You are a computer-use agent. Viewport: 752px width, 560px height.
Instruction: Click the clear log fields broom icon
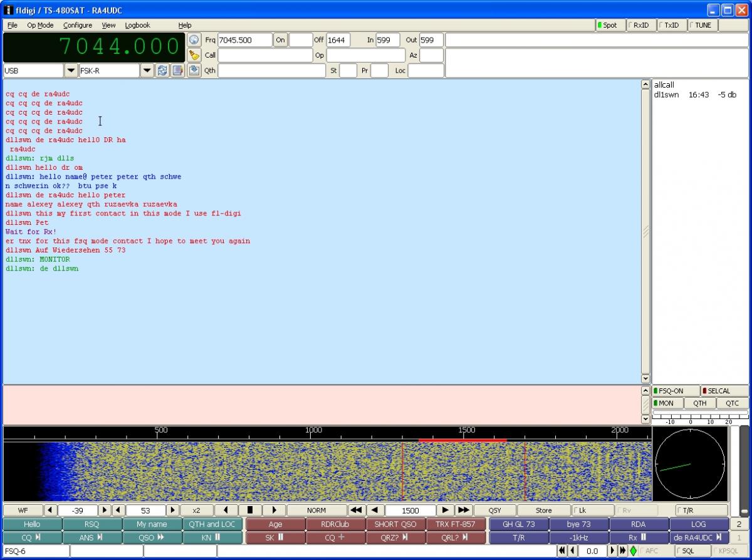(194, 55)
